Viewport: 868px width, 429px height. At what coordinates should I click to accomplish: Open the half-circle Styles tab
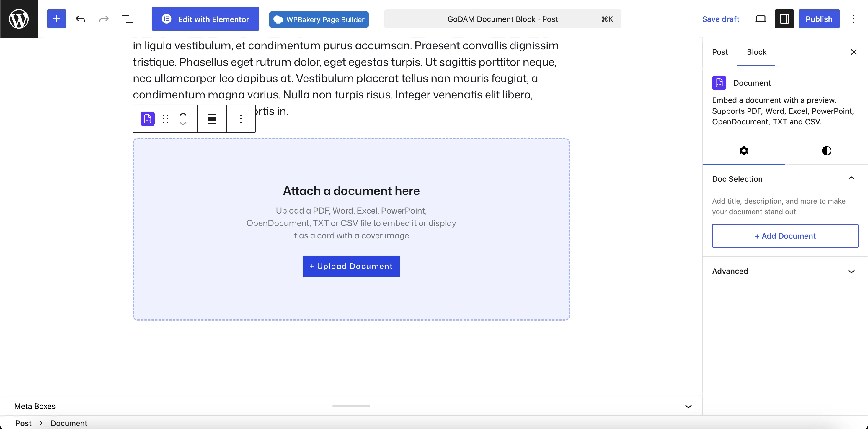click(x=827, y=150)
